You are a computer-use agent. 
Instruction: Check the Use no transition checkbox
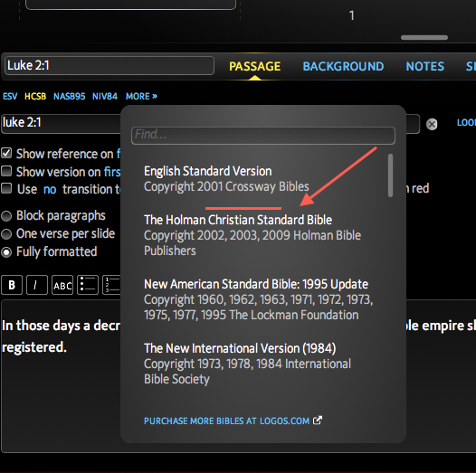tap(6, 188)
